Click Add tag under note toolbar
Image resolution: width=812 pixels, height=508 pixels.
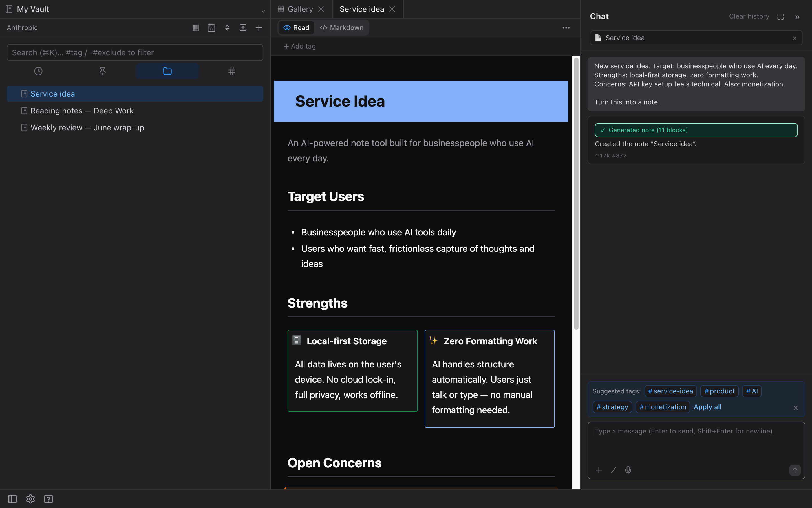[x=300, y=46]
